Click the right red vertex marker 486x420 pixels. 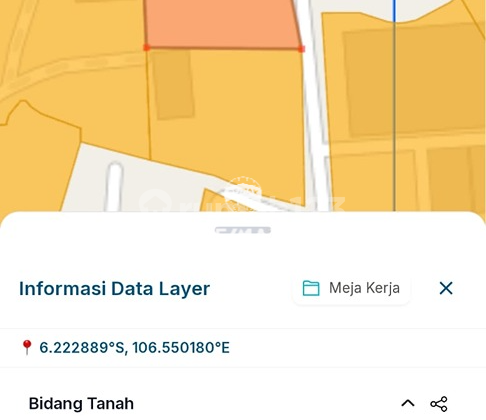pyautogui.click(x=301, y=49)
